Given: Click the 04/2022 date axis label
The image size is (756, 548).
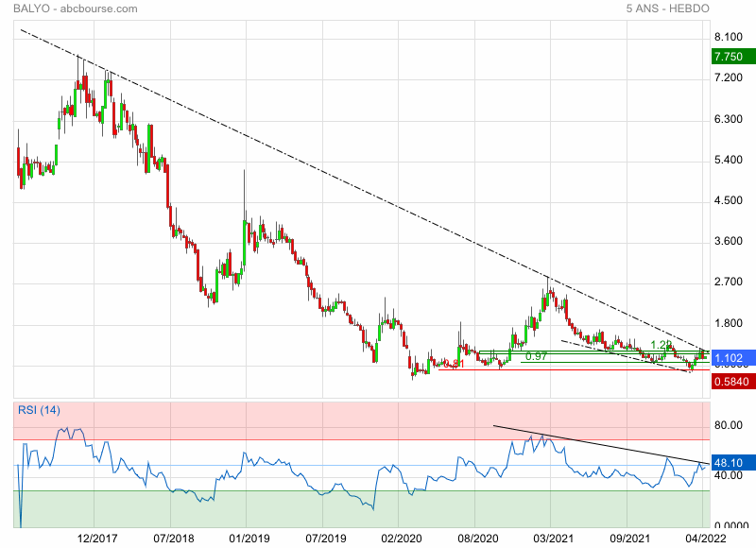Looking at the screenshot, I should (x=705, y=539).
